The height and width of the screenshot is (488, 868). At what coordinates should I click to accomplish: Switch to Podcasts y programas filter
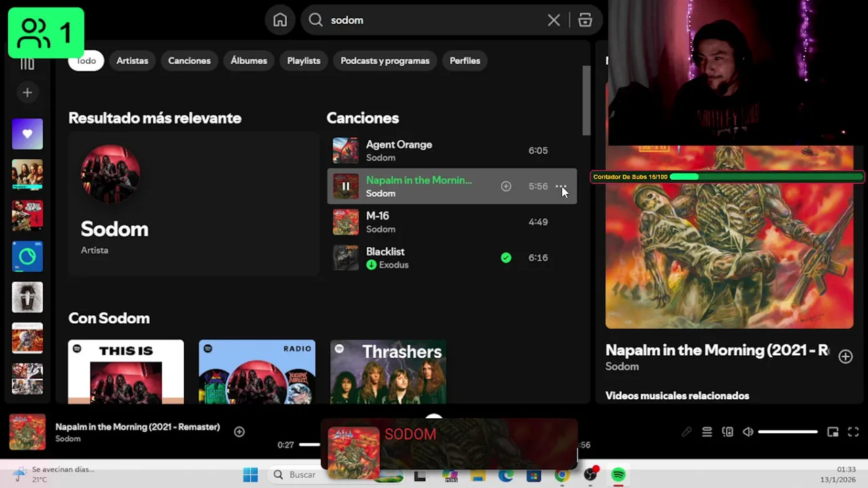385,61
